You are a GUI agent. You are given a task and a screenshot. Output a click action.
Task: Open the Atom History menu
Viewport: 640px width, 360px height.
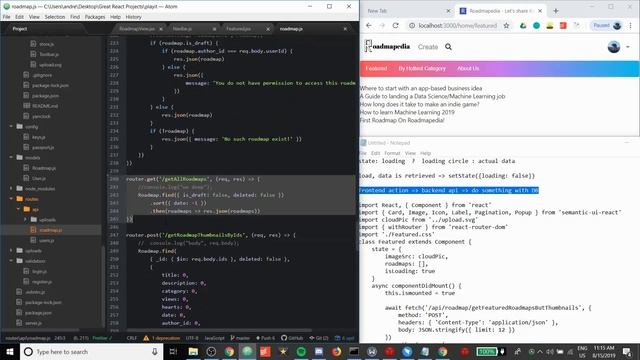(133, 17)
